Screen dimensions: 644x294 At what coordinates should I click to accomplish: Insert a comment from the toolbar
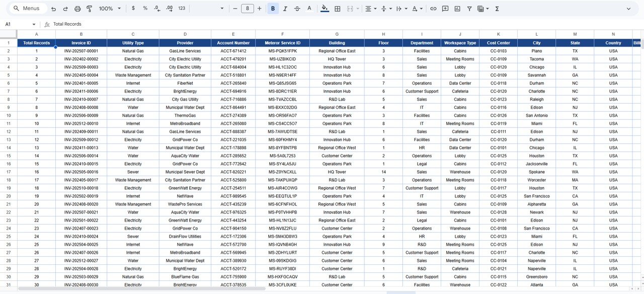tap(445, 9)
